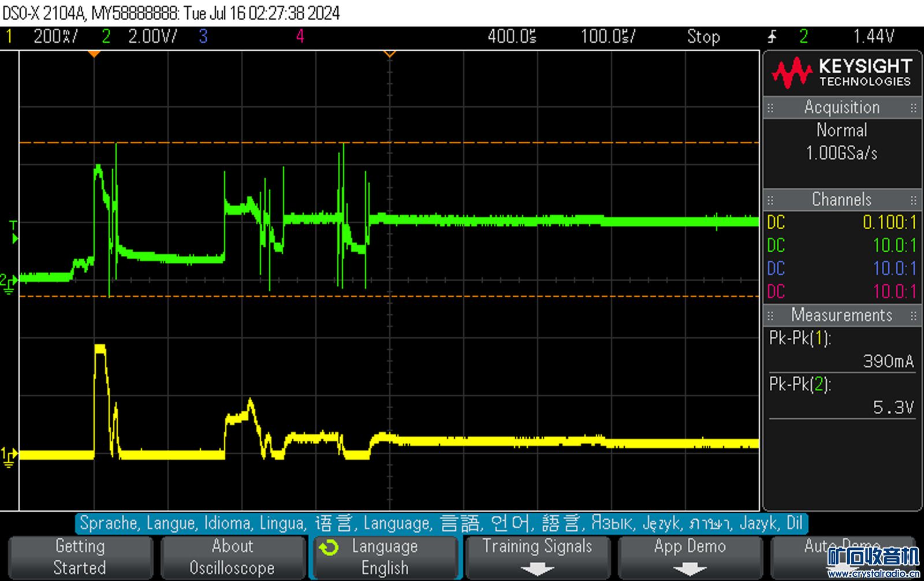Click the rising edge trigger icon
This screenshot has height=581, width=924.
click(x=772, y=37)
